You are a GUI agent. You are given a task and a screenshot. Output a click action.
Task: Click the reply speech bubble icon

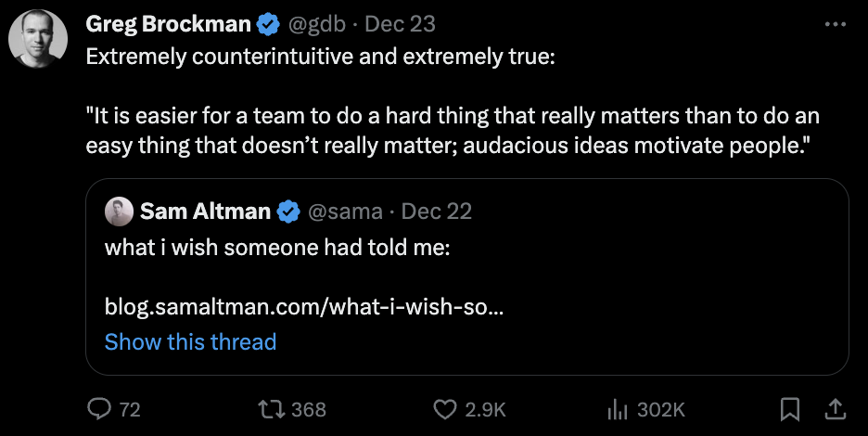[99, 408]
